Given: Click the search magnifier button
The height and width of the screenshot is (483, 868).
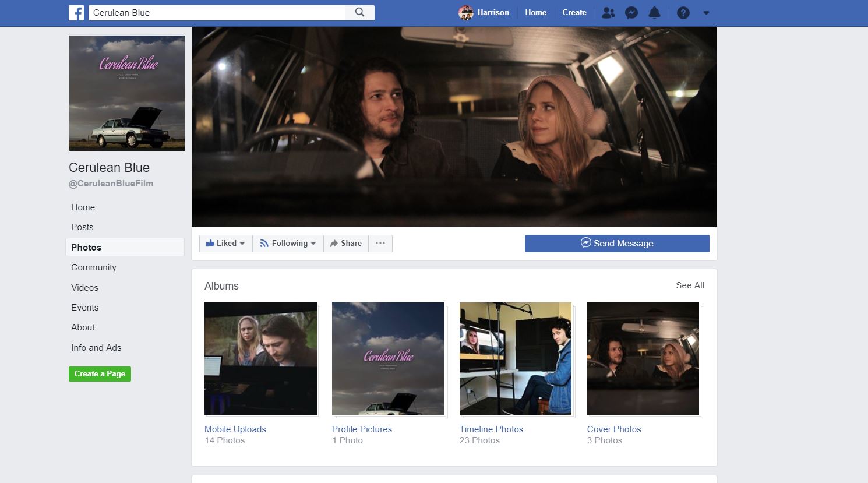Looking at the screenshot, I should pos(360,12).
